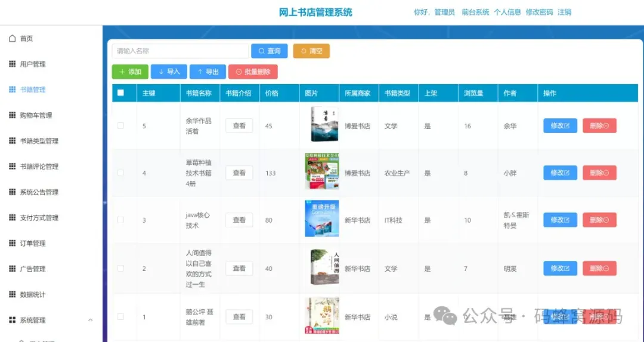Click 修改 for 草莓种植技术书籍 row

click(x=560, y=172)
